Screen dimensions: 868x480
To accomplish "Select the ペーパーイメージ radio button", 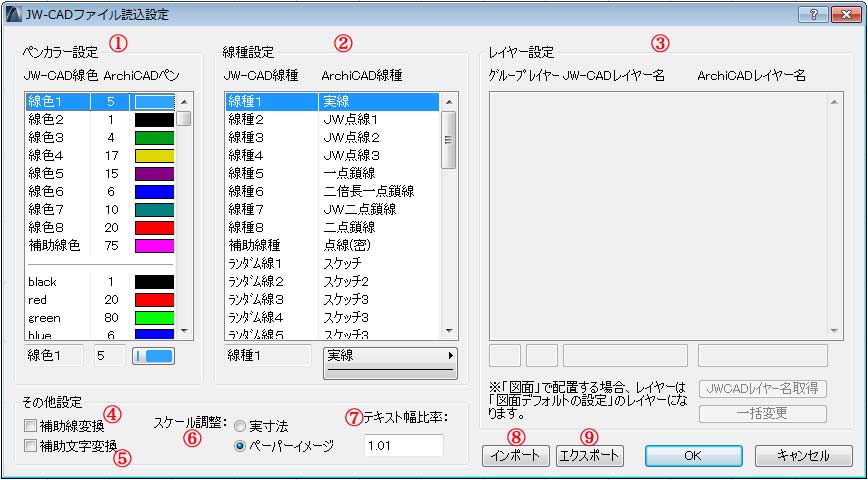I will pos(240,446).
